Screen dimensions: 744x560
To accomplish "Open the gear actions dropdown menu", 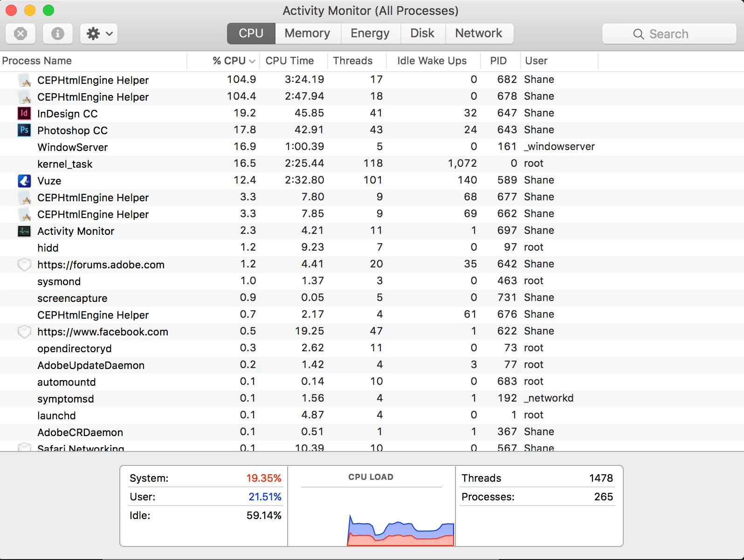I will (x=99, y=34).
